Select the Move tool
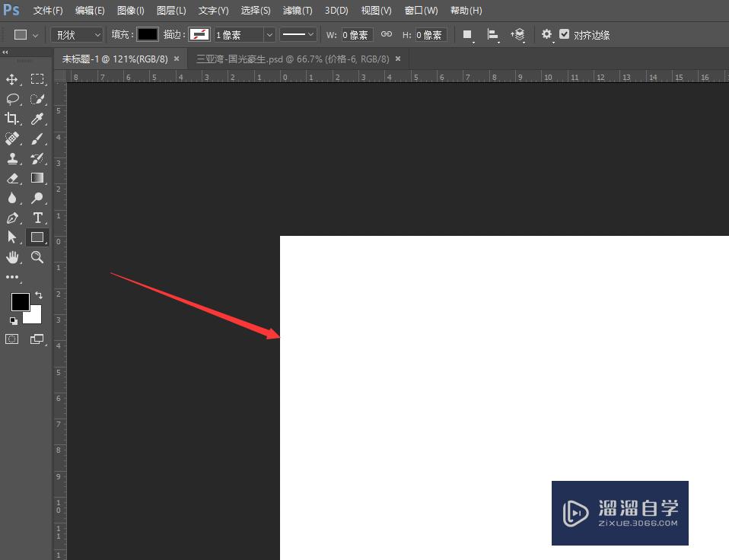This screenshot has height=560, width=729. (x=12, y=79)
